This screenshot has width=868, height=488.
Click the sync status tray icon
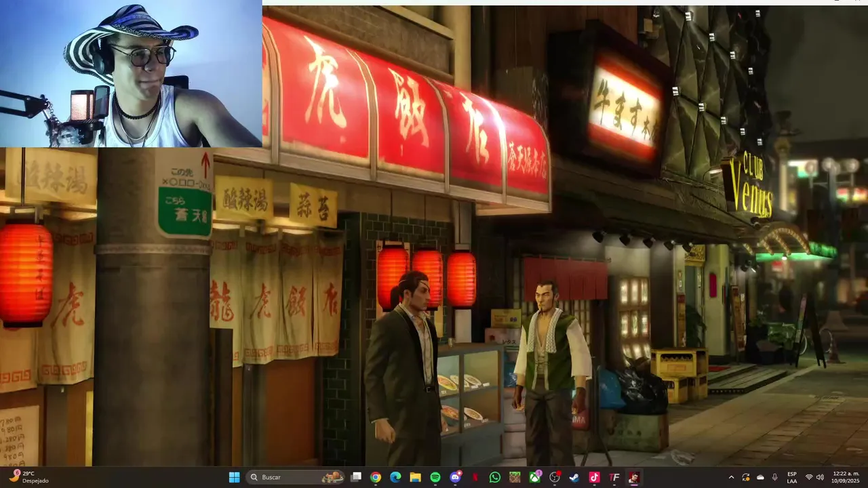coord(746,477)
